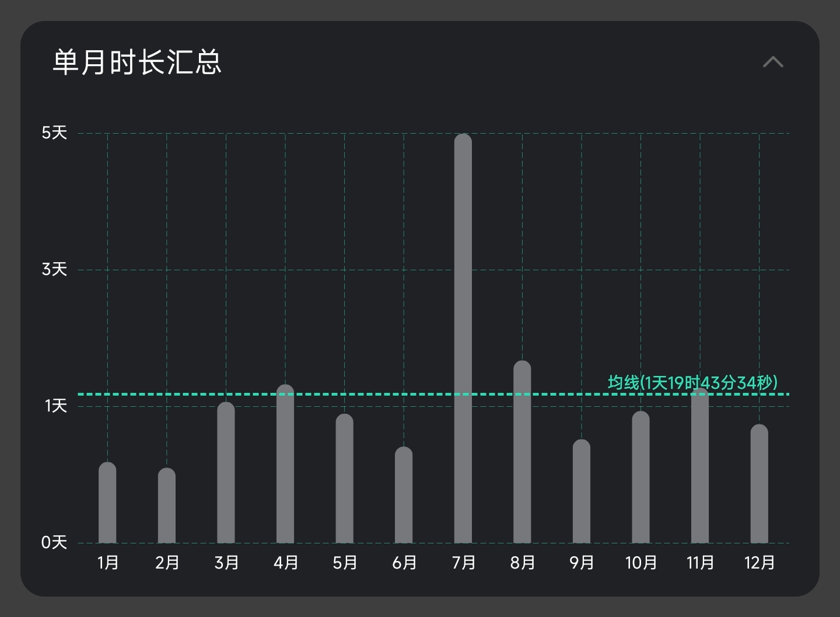This screenshot has height=617, width=840.
Task: Click the 0天 axis label
Action: pyautogui.click(x=54, y=543)
